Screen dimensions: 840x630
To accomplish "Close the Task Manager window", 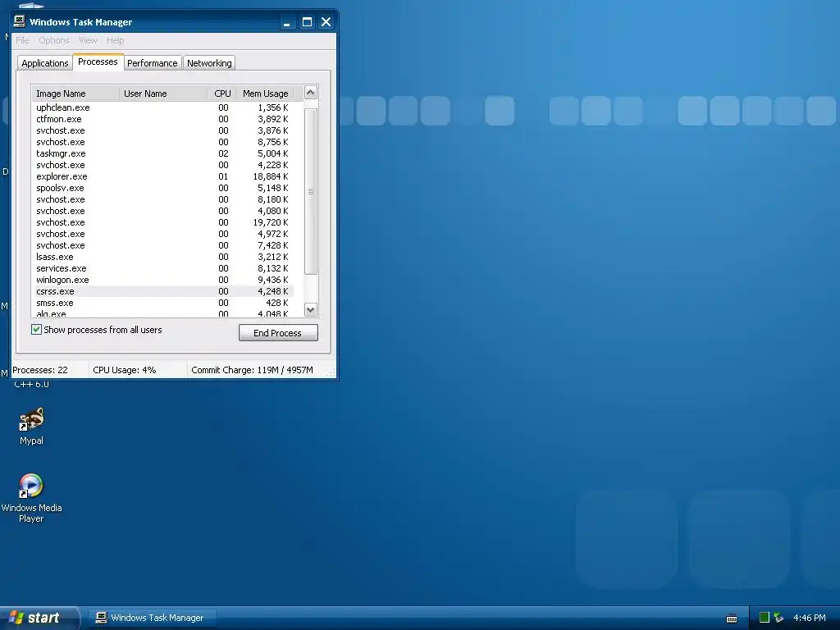I will coord(326,22).
